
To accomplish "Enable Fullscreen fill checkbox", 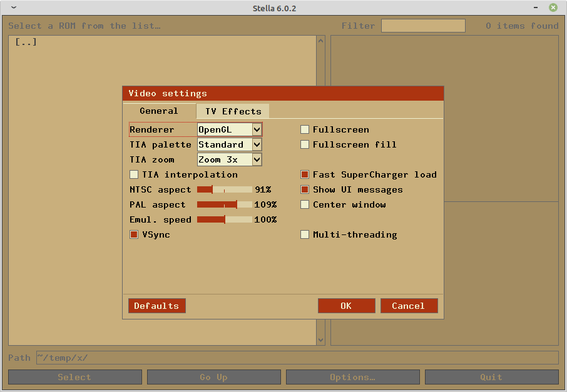I will tap(305, 144).
